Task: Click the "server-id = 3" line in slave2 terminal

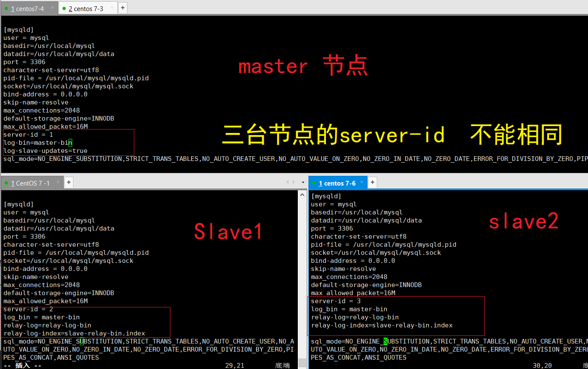Action: pos(336,301)
